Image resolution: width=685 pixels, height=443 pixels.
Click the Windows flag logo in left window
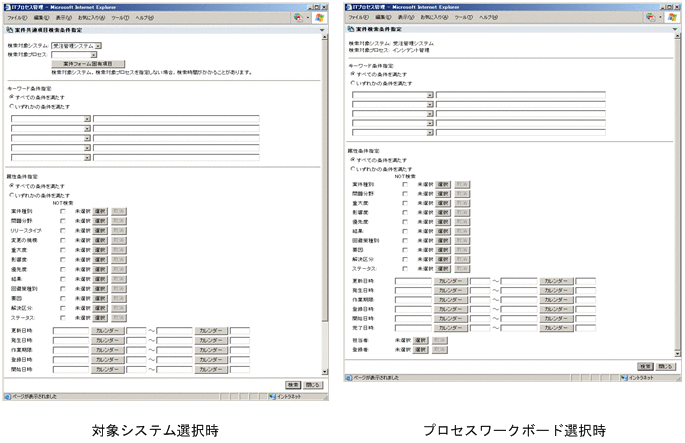(319, 17)
